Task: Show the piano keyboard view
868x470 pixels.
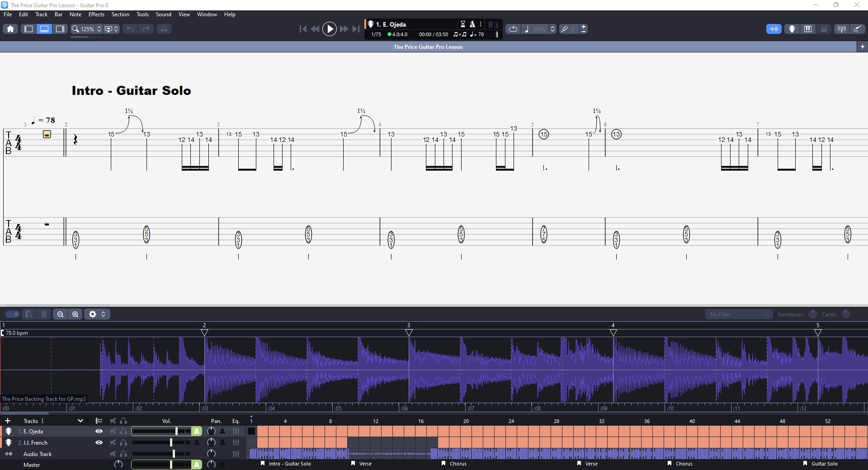Action: tap(808, 29)
